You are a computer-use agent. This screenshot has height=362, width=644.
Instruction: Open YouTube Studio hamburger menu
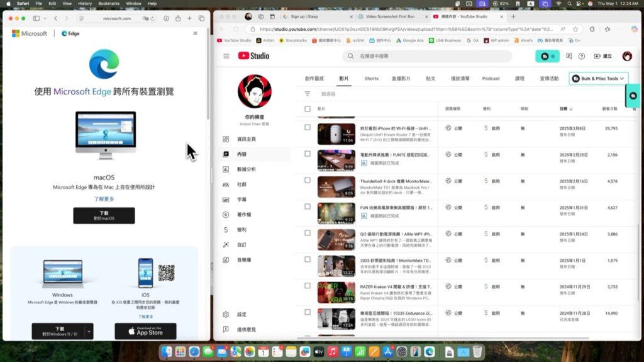(226, 56)
